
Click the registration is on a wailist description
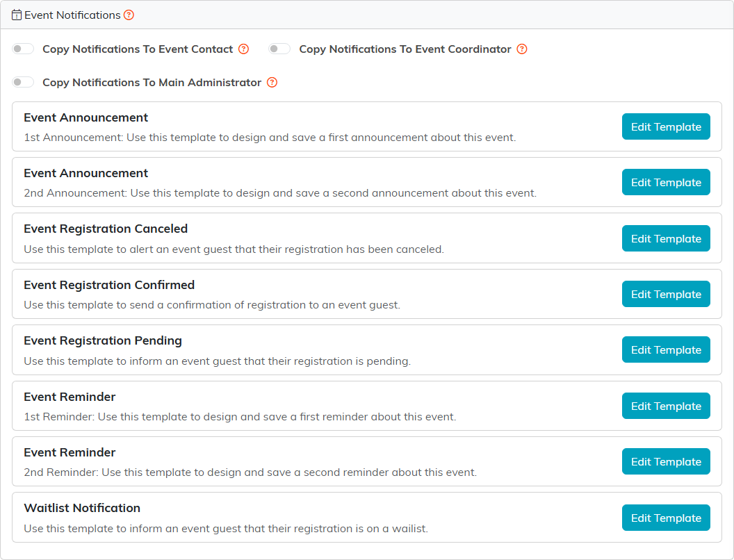click(x=226, y=529)
